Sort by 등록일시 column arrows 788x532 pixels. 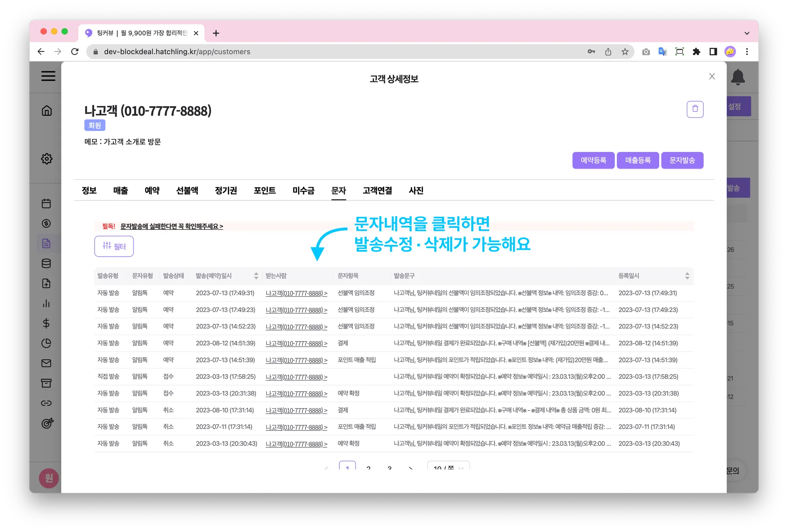(687, 276)
